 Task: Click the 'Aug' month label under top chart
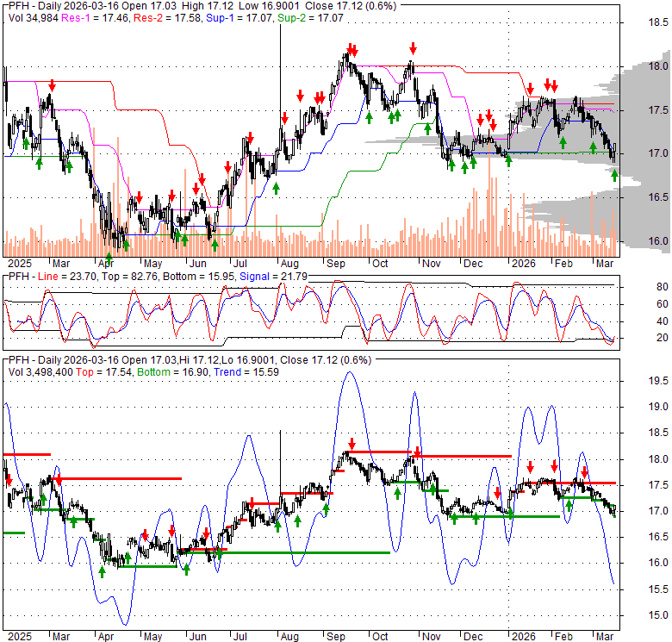tap(289, 263)
